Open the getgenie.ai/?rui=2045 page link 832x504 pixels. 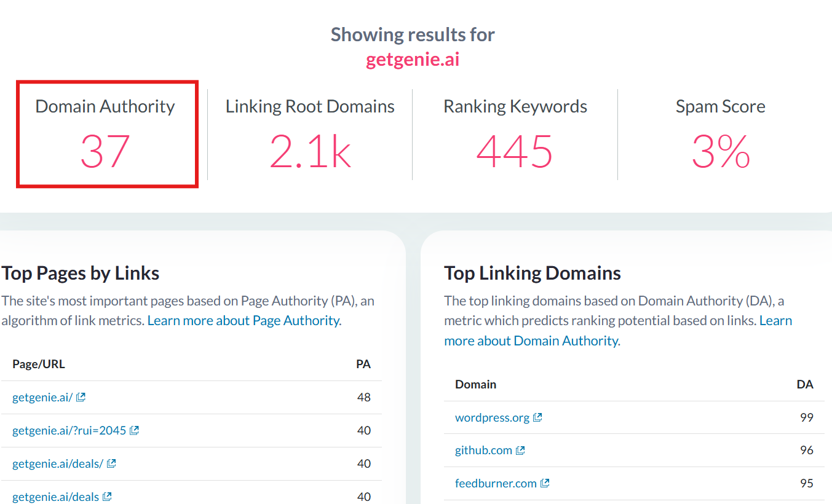(69, 430)
